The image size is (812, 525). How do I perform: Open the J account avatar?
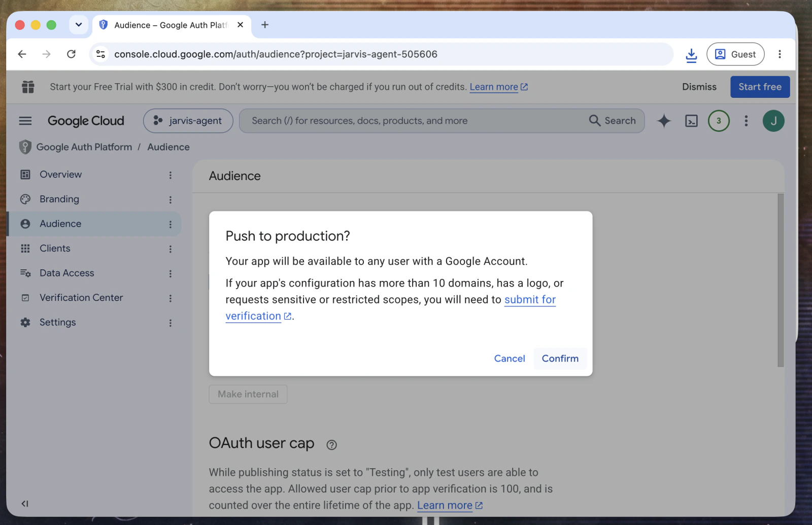[x=773, y=121]
